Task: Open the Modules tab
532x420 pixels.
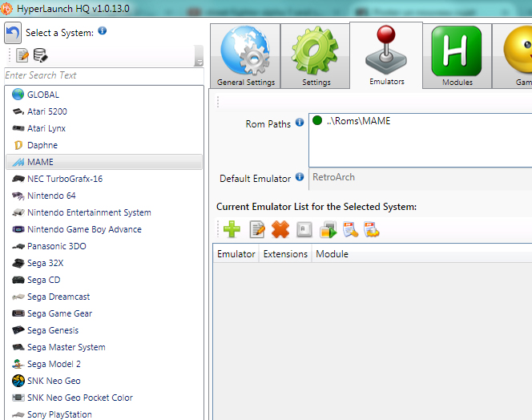Action: coord(457,56)
